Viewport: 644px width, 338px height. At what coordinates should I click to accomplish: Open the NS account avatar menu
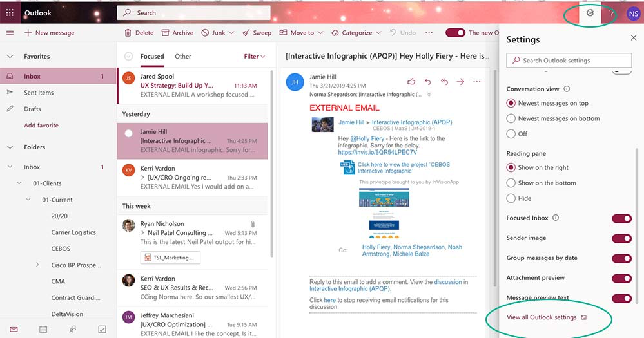(x=633, y=14)
